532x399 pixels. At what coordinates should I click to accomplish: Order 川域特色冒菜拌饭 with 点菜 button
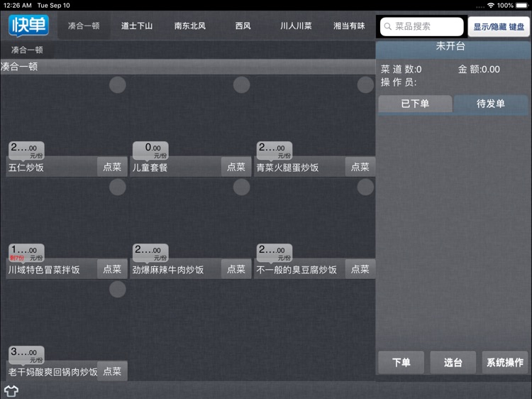[x=112, y=269]
